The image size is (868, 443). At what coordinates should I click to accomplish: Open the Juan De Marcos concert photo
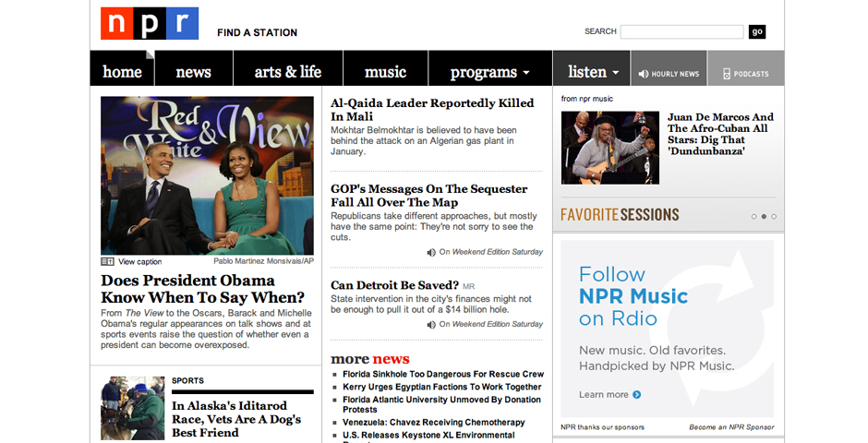click(x=610, y=148)
